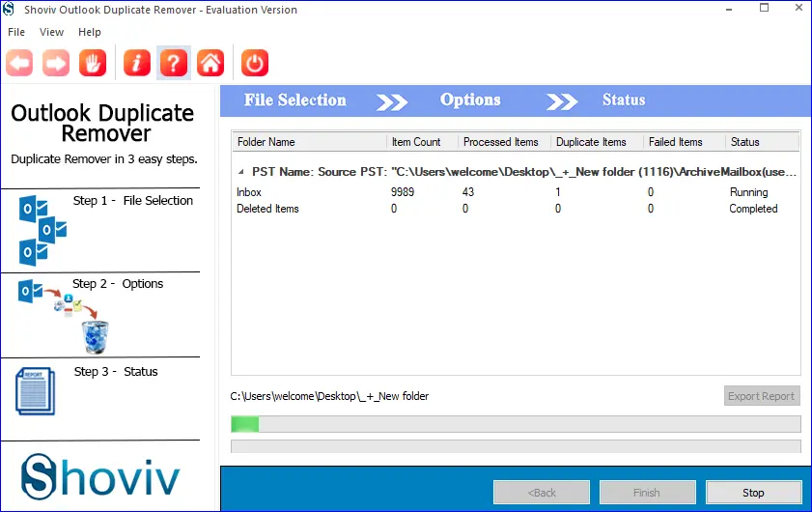Open the View menu
812x512 pixels.
tap(51, 32)
